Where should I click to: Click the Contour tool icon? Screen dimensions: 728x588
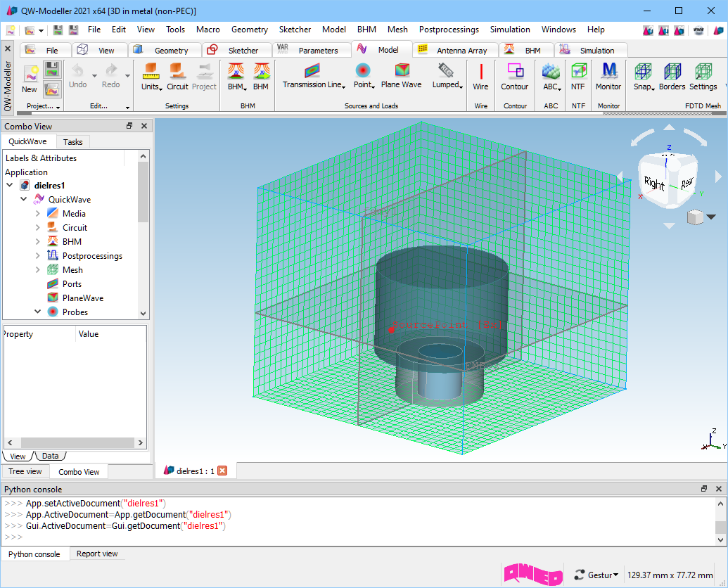(x=515, y=71)
